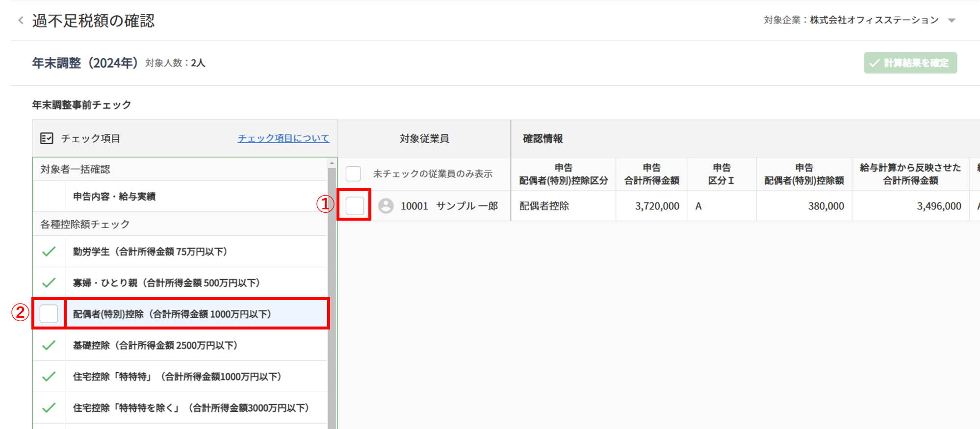Click avatar icon of サンプル 一郎
This screenshot has width=980, height=429.
point(386,206)
